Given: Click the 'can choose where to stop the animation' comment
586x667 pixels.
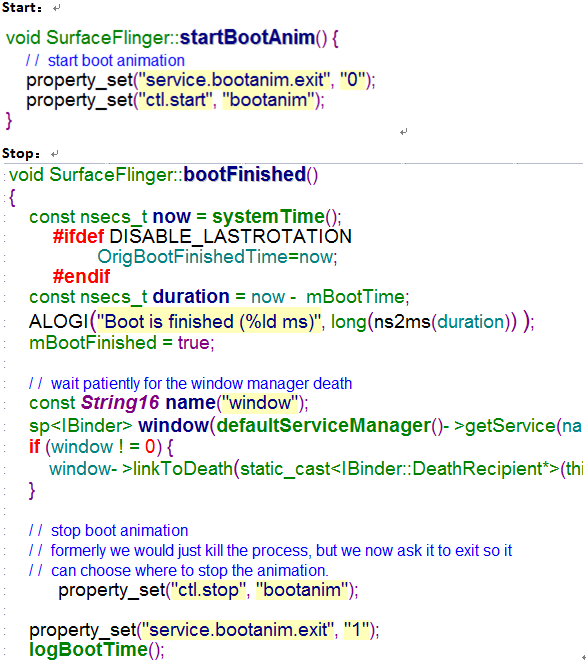Looking at the screenshot, I should (179, 570).
